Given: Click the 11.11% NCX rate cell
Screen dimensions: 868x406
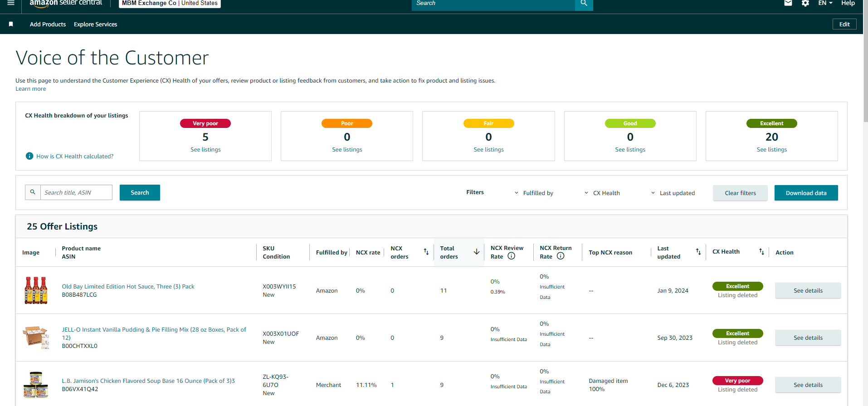Looking at the screenshot, I should click(366, 385).
